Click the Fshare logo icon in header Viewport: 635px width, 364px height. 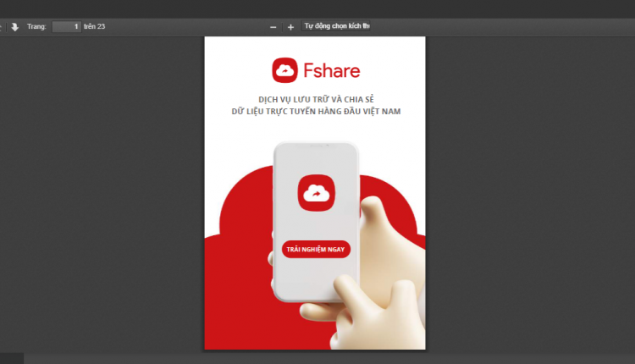(284, 70)
